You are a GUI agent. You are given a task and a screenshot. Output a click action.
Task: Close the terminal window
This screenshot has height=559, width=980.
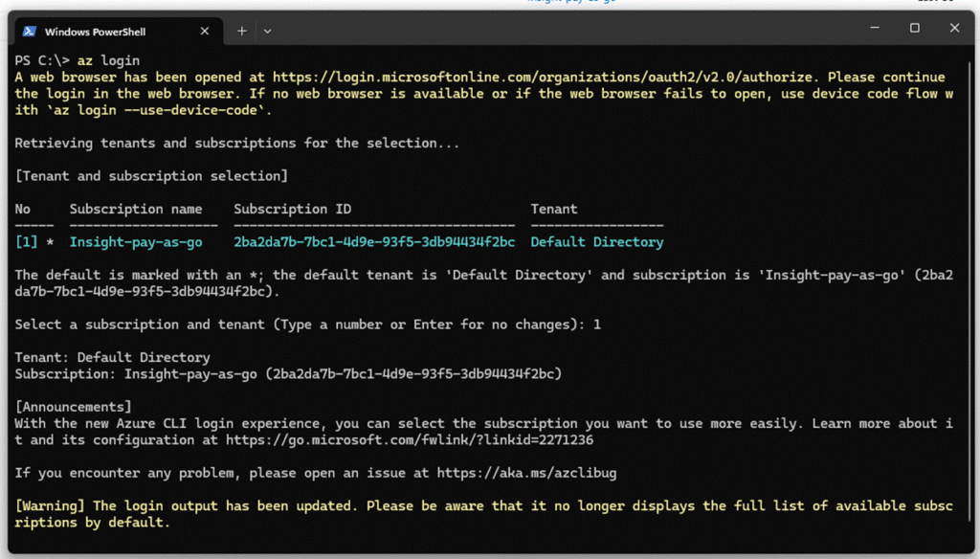[957, 29]
